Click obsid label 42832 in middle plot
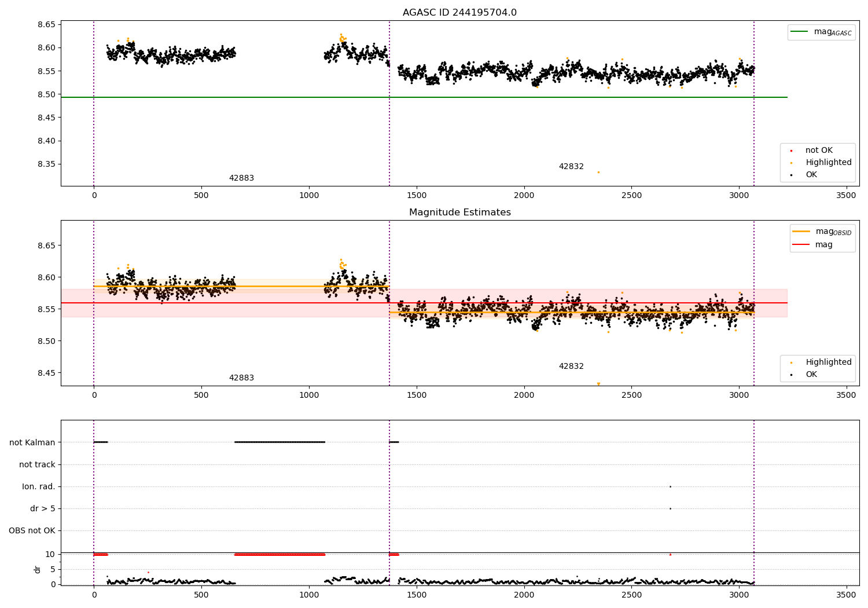This screenshot has height=608, width=868. pos(571,367)
